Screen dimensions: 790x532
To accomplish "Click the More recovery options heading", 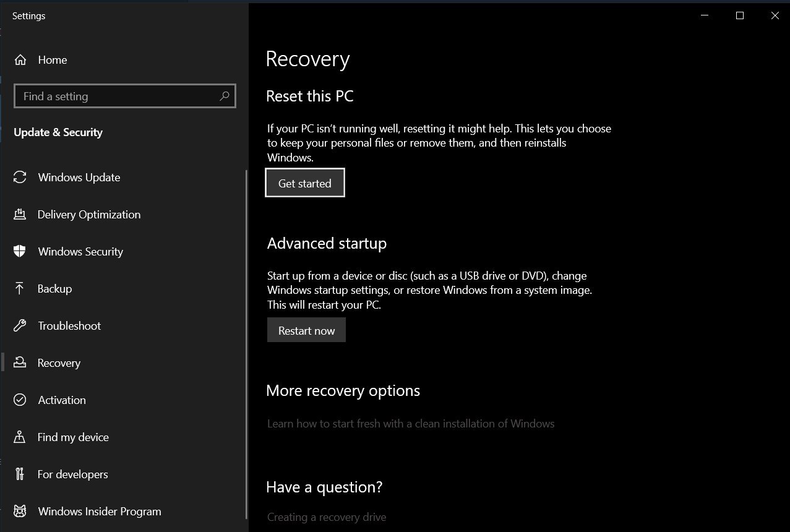I will [343, 391].
